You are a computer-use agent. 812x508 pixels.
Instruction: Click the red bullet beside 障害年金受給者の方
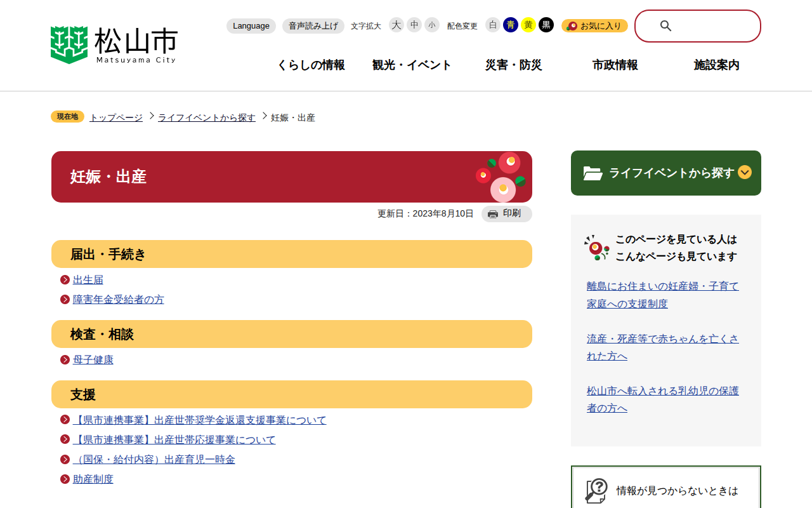point(65,300)
